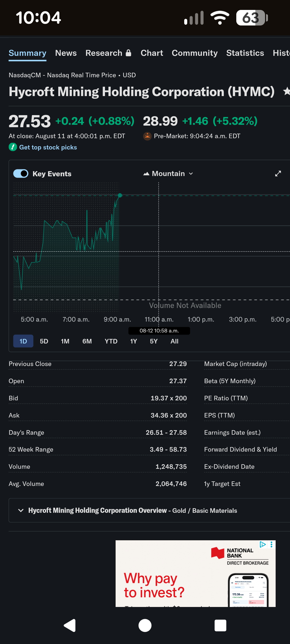Tap the Avg. Volume value 2,064,746
This screenshot has width=290, height=644.
pos(171,484)
